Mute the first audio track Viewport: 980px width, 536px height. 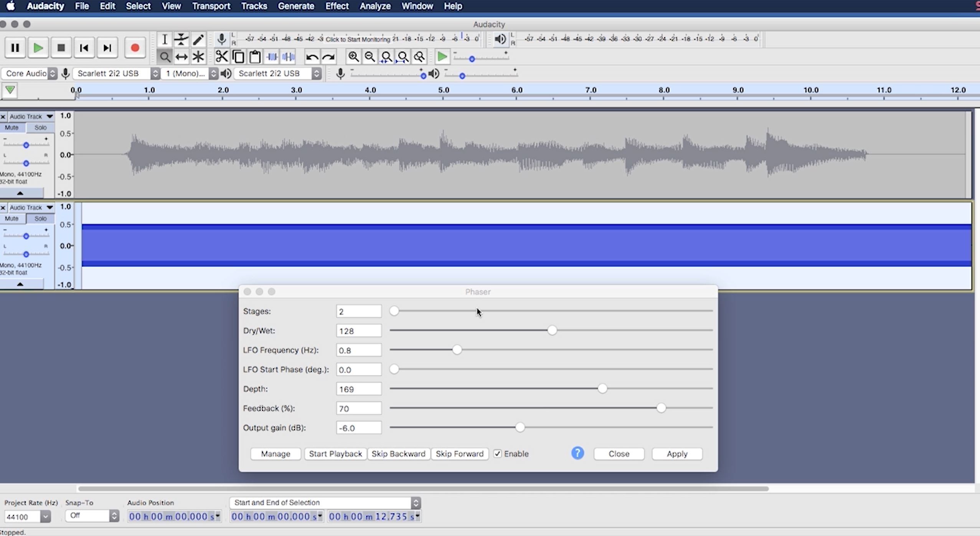coord(12,127)
